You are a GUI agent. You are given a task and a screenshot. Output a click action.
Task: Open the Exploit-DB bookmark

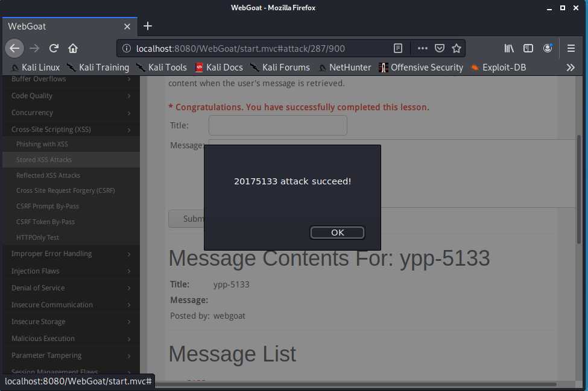click(x=499, y=67)
